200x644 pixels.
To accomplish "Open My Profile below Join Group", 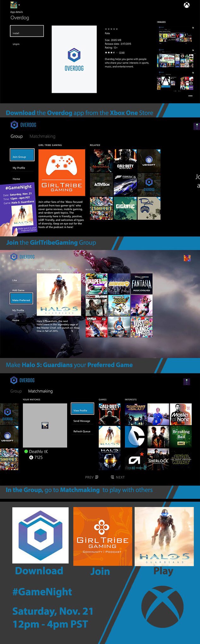I will point(19,168).
